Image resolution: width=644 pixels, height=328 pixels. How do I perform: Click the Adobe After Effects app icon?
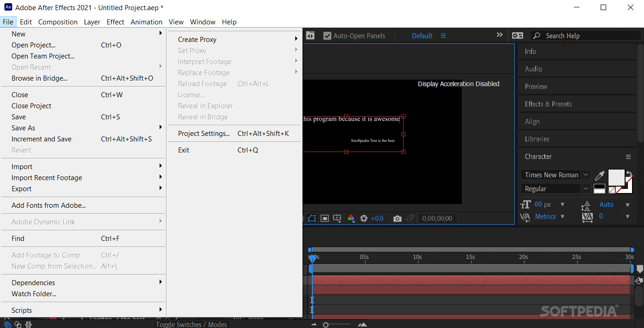[8, 7]
